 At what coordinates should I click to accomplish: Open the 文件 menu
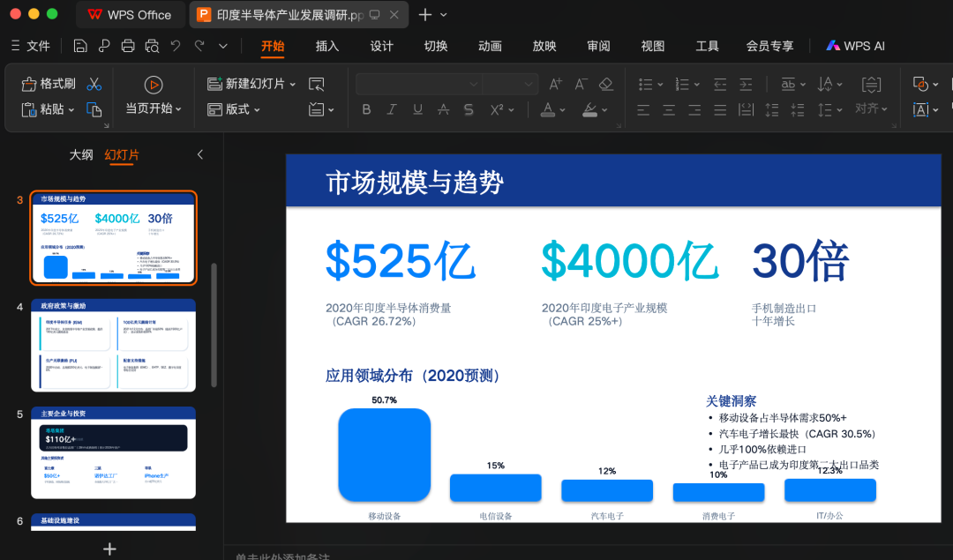click(30, 46)
